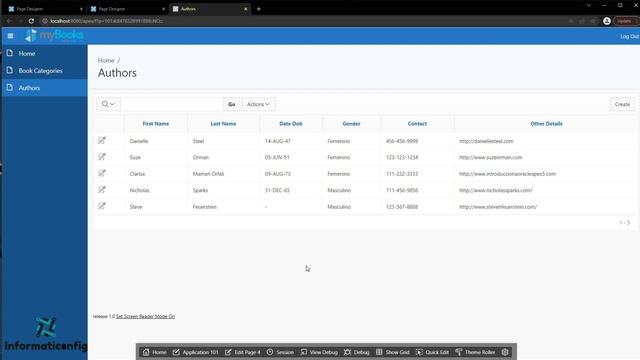Edit the Nicholas Sparks row
This screenshot has height=360, width=640.
click(x=102, y=190)
